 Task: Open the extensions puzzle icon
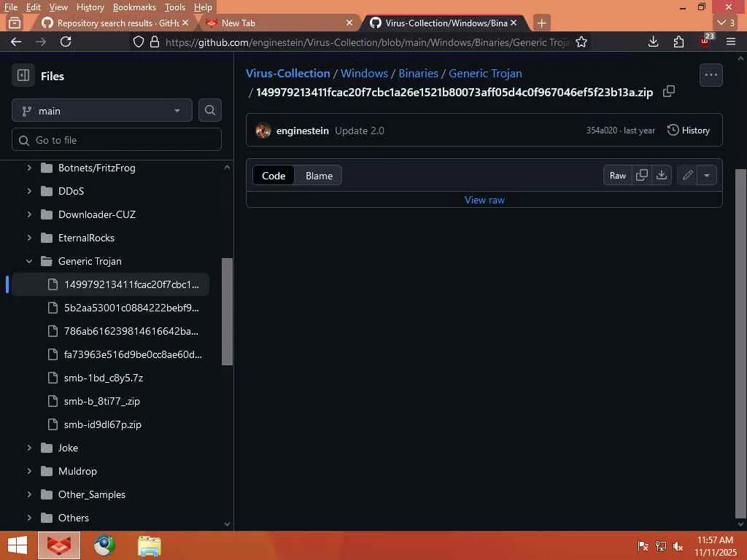click(679, 42)
